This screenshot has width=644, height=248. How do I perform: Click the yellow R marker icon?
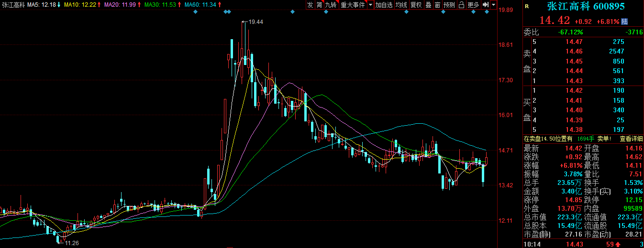(x=527, y=7)
